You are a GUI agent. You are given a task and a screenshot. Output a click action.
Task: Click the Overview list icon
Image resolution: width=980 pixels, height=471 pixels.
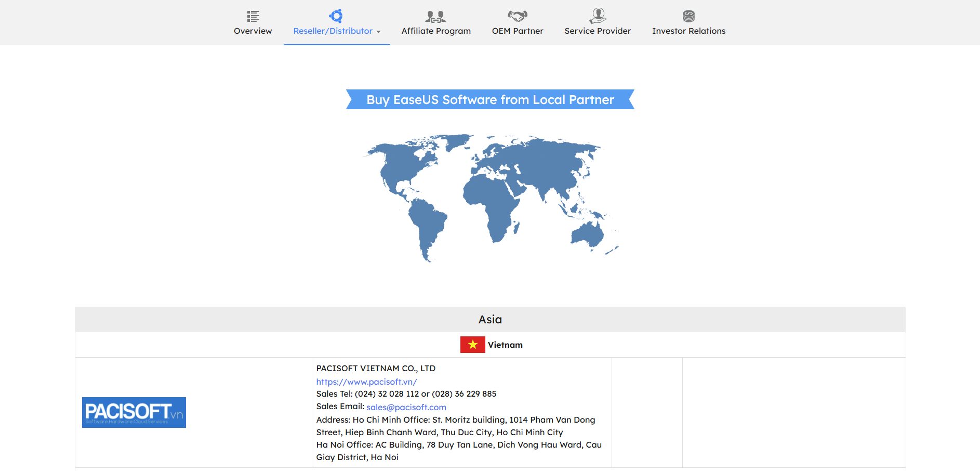253,16
